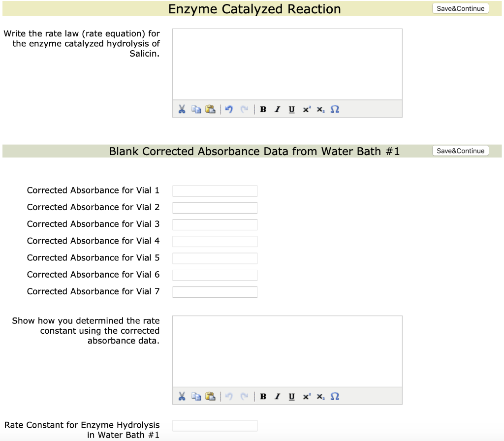Insert special character (Omega) in rate law editor

pyautogui.click(x=335, y=109)
